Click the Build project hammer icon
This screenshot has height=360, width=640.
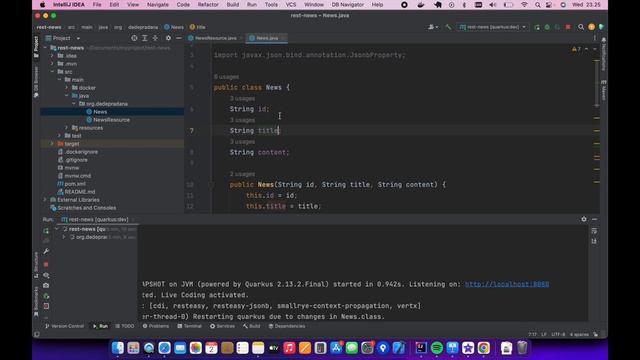448,27
